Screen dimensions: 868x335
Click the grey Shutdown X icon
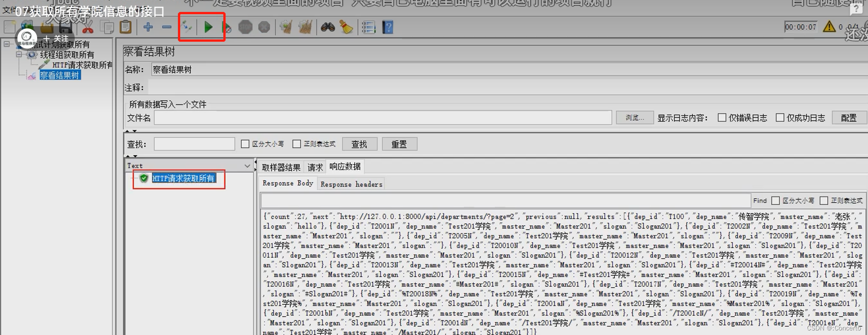[264, 27]
